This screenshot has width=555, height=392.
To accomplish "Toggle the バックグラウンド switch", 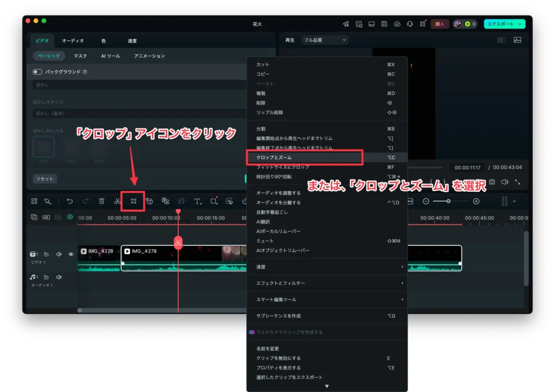I will click(x=37, y=72).
